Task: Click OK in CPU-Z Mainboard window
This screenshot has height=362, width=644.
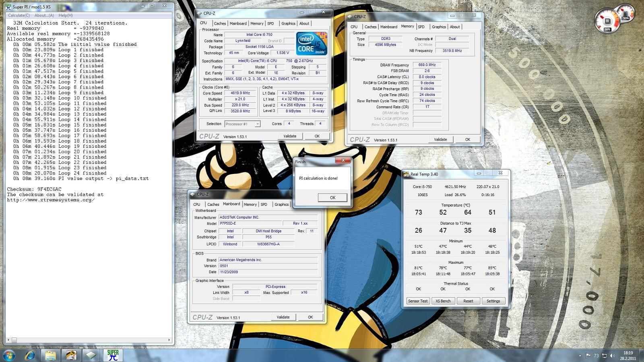Action: tap(310, 317)
